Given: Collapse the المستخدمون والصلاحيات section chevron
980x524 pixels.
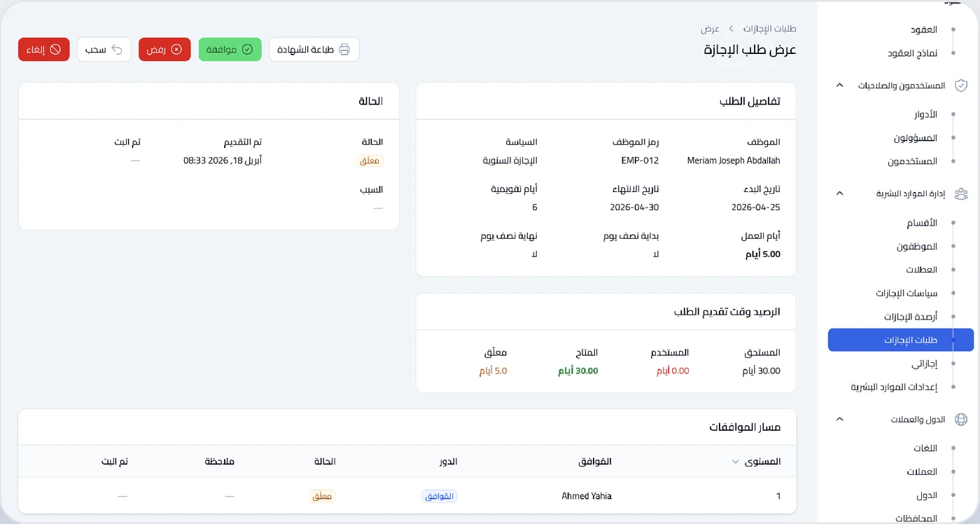Looking at the screenshot, I should click(x=840, y=85).
